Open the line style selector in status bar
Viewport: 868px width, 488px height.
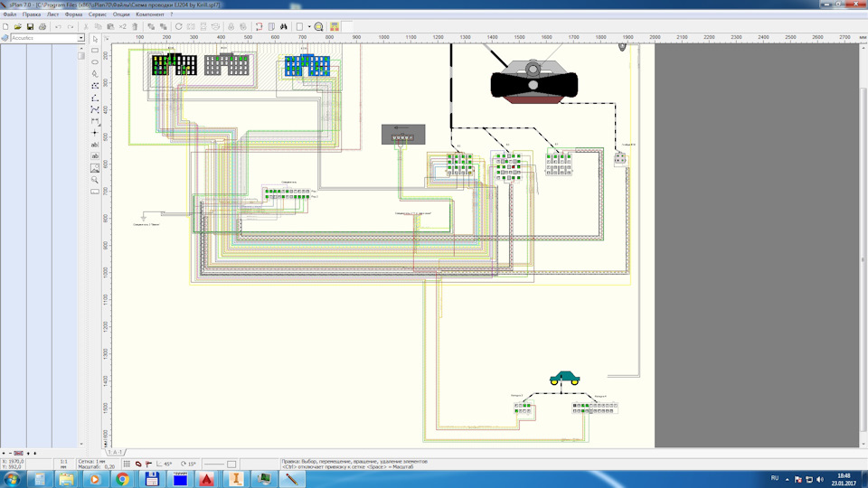(216, 464)
